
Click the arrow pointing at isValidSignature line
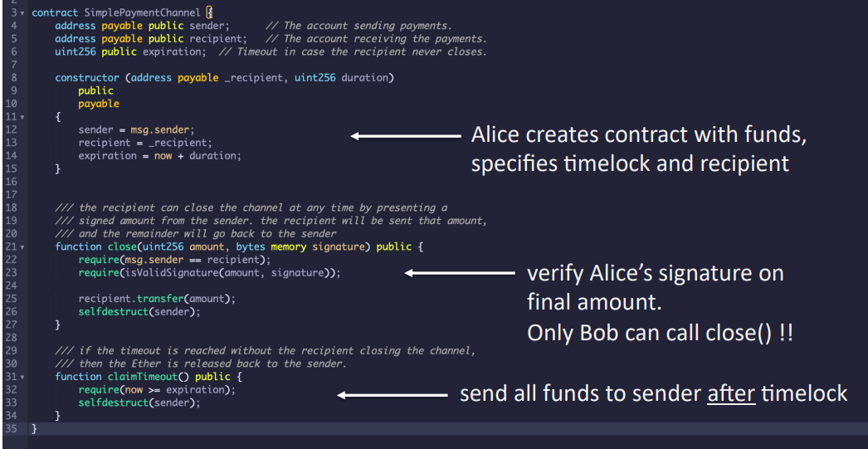click(460, 273)
